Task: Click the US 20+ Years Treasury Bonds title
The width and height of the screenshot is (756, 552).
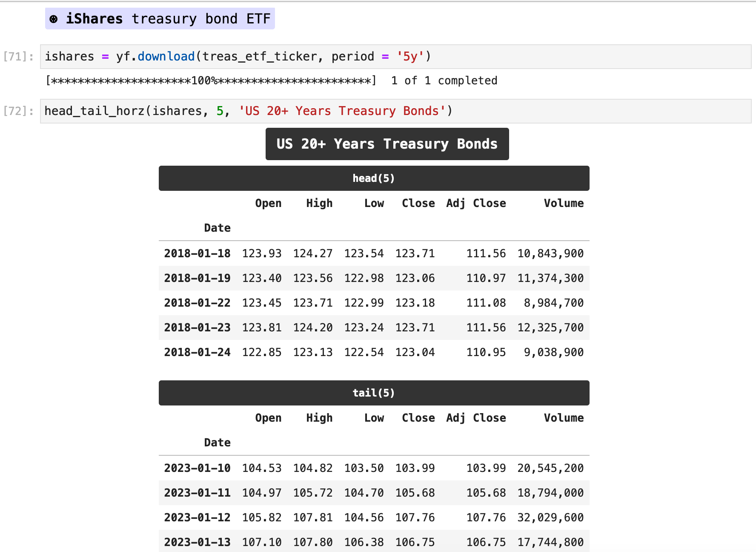Action: (x=387, y=144)
